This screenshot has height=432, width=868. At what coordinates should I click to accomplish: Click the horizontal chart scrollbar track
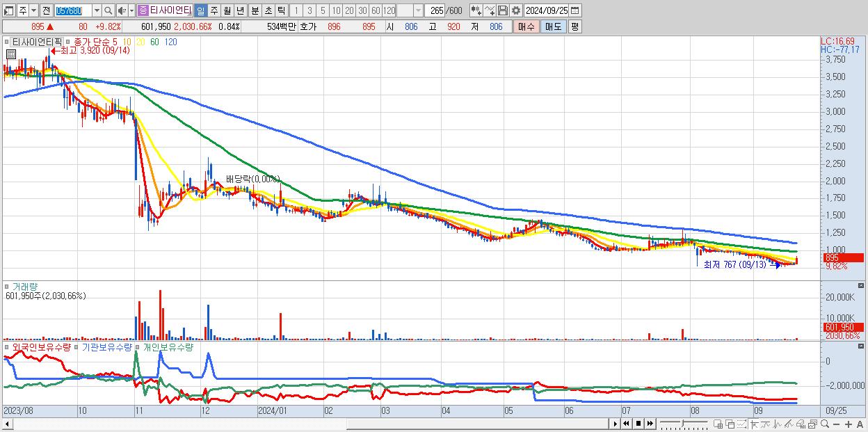tap(310, 424)
